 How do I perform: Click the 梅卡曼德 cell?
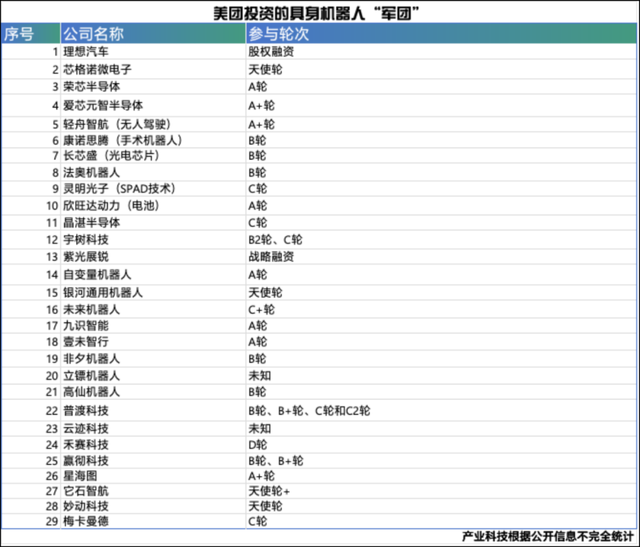pyautogui.click(x=153, y=521)
